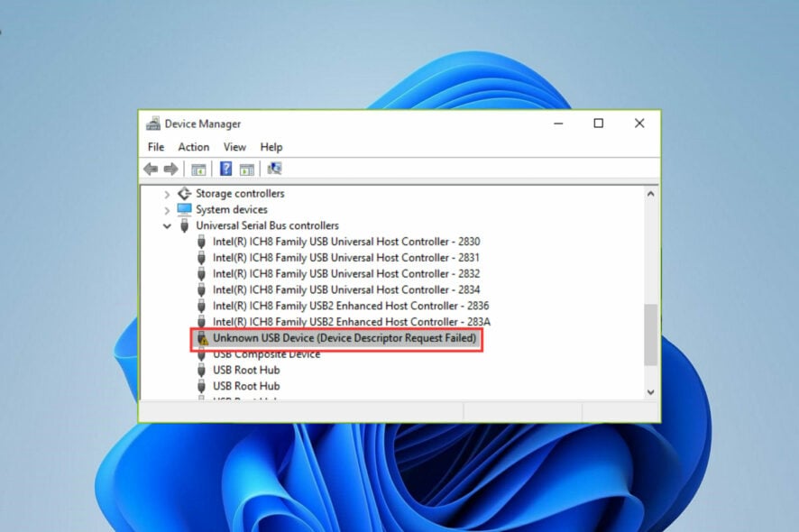
Task: Maximize the Device Manager window
Action: (599, 124)
